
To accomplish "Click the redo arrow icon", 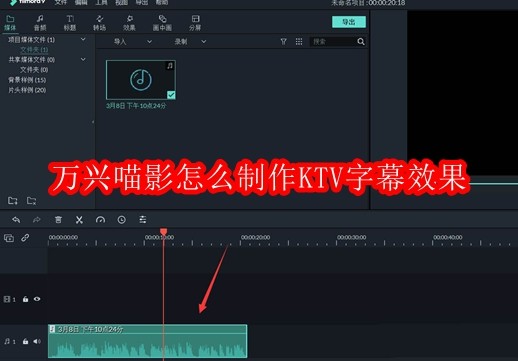I will pyautogui.click(x=37, y=220).
